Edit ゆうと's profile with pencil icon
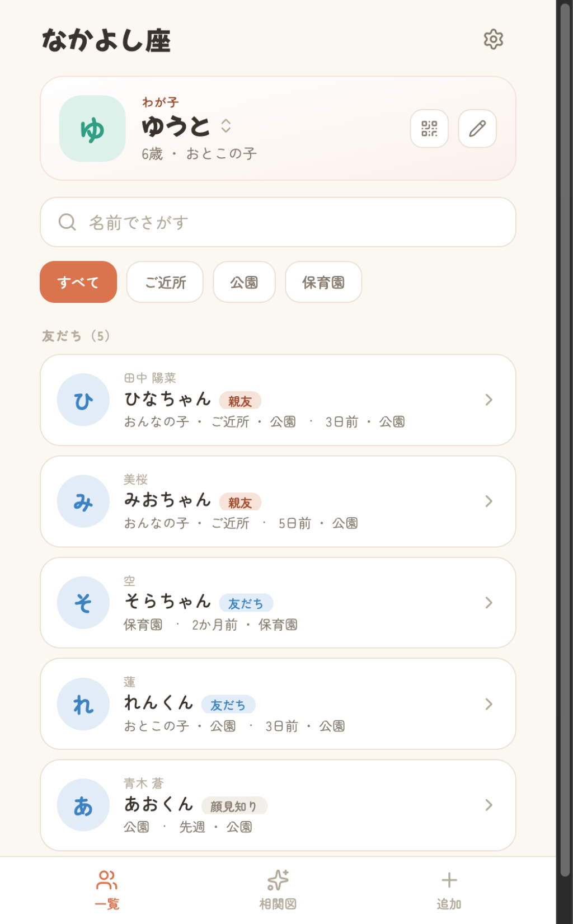This screenshot has height=924, width=573. [477, 129]
